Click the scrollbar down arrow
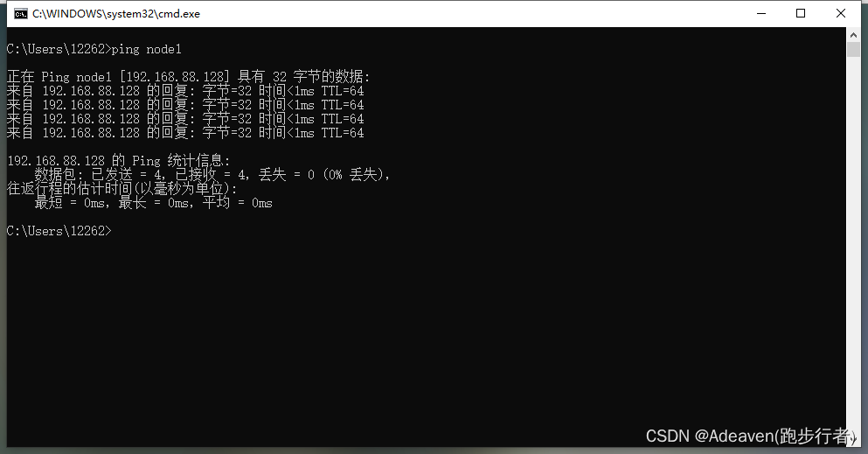Viewport: 868px width, 454px height. 853,440
